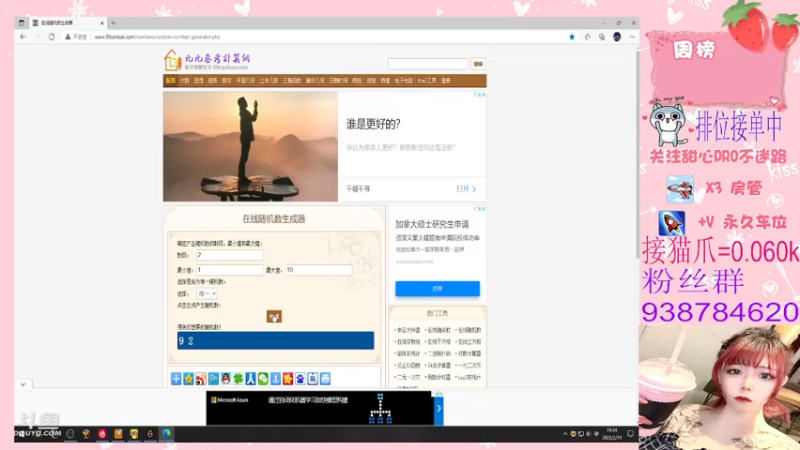
Task: Share via WeChat green icon
Action: [263, 378]
